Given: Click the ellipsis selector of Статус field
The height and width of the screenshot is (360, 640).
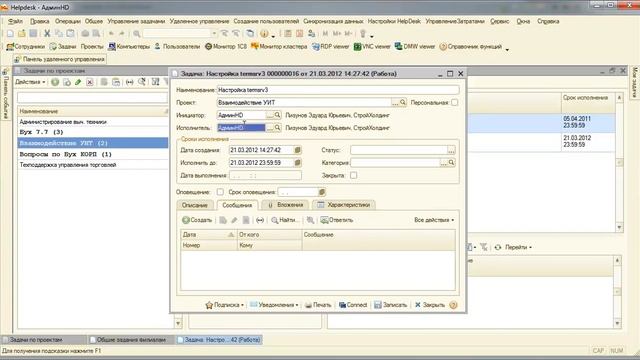Looking at the screenshot, I should pos(451,150).
